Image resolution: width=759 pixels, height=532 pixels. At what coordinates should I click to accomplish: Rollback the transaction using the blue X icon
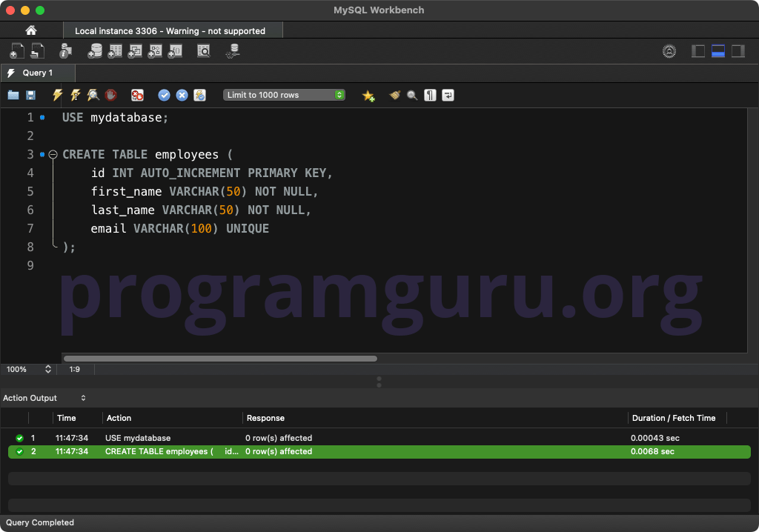(x=182, y=95)
